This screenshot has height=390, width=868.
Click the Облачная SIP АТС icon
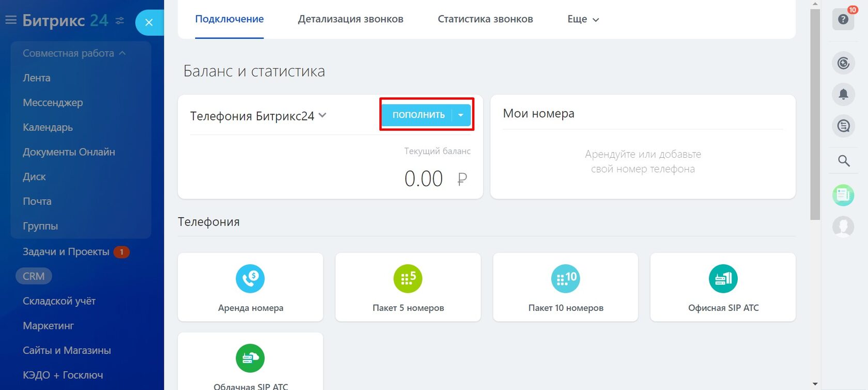250,358
